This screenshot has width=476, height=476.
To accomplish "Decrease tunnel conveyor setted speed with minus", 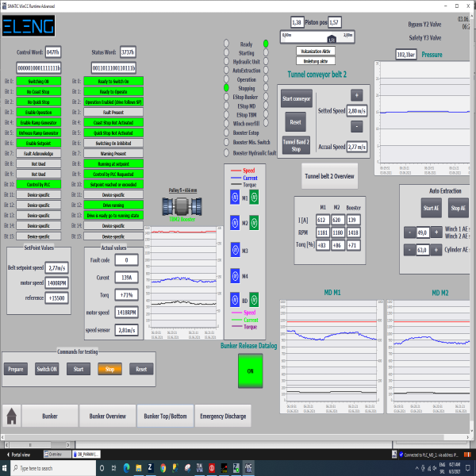I will [356, 127].
